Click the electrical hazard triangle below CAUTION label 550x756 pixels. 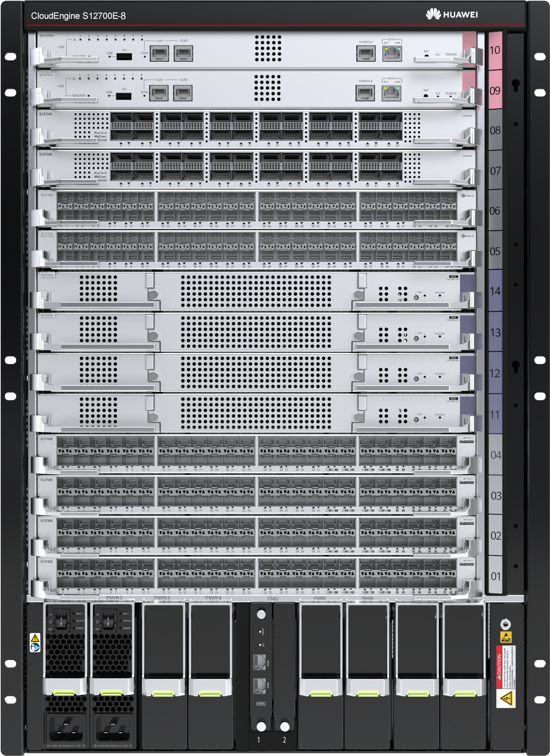(x=505, y=698)
